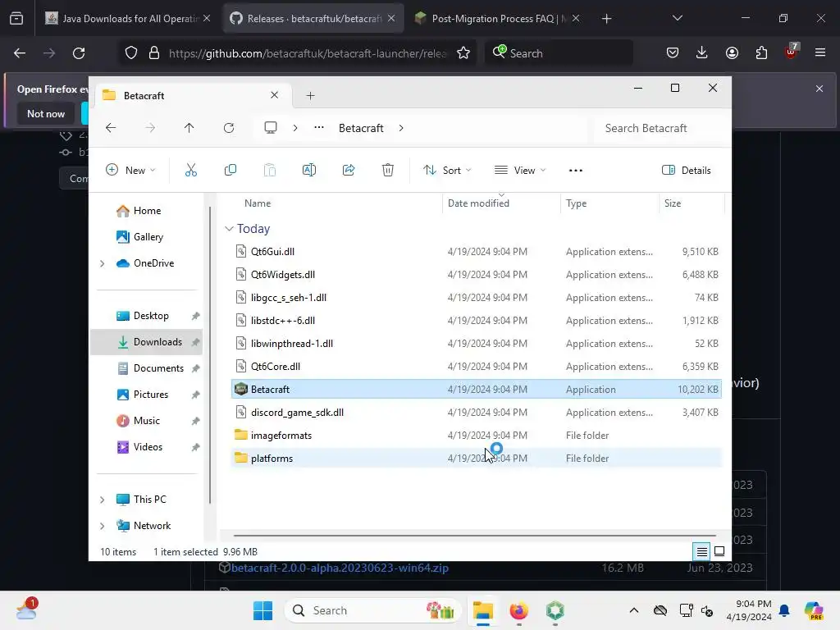
Task: Show hidden system tray icons
Action: [634, 610]
